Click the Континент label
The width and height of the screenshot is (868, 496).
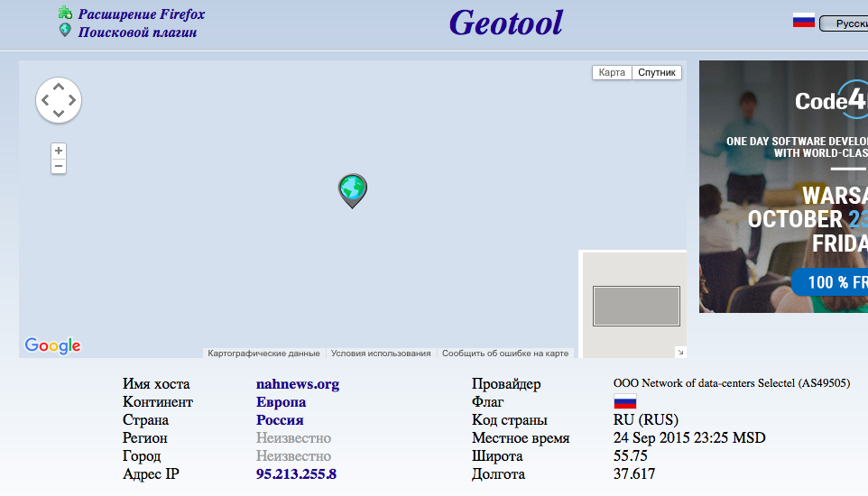[158, 402]
